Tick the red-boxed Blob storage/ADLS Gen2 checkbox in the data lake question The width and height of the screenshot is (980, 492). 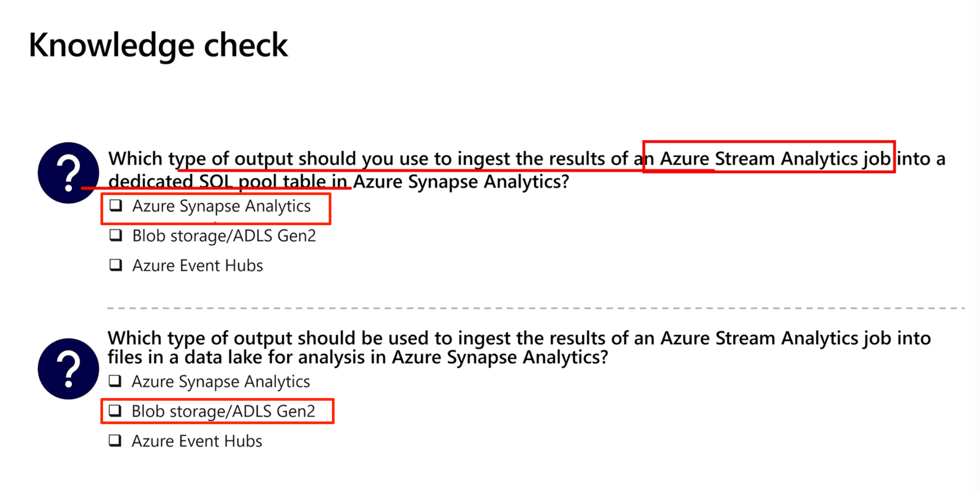[x=115, y=411]
